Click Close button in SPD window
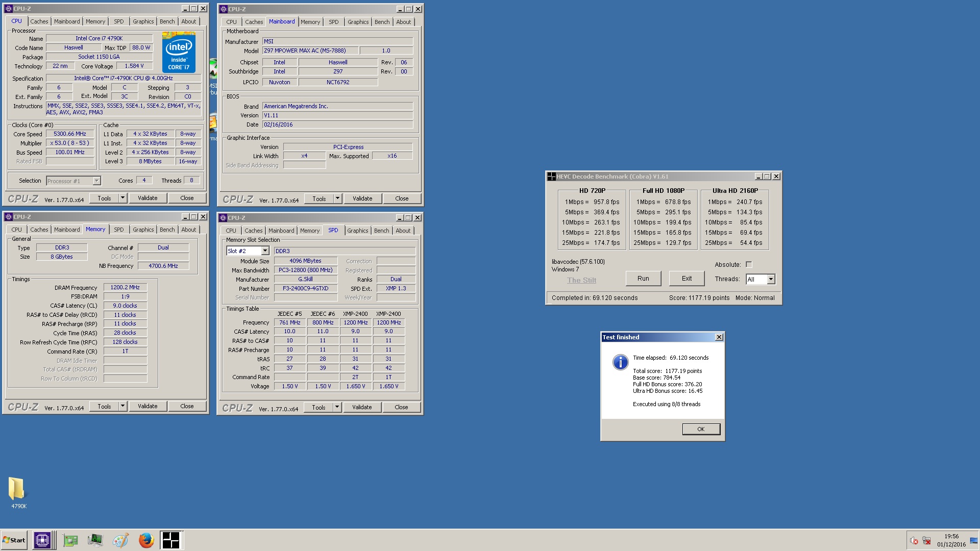This screenshot has height=551, width=980. tap(401, 407)
